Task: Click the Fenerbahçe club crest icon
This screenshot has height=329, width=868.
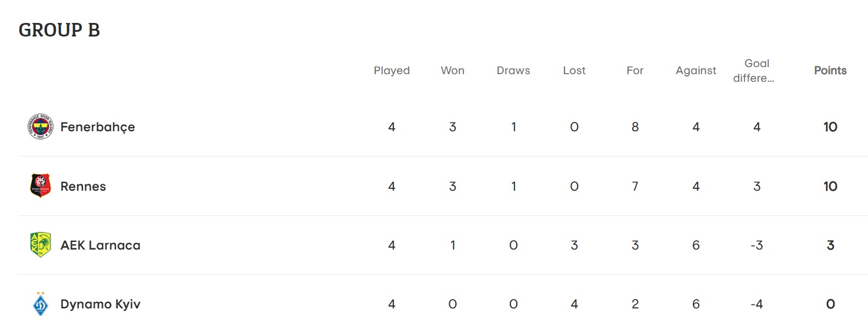Action: pos(40,127)
